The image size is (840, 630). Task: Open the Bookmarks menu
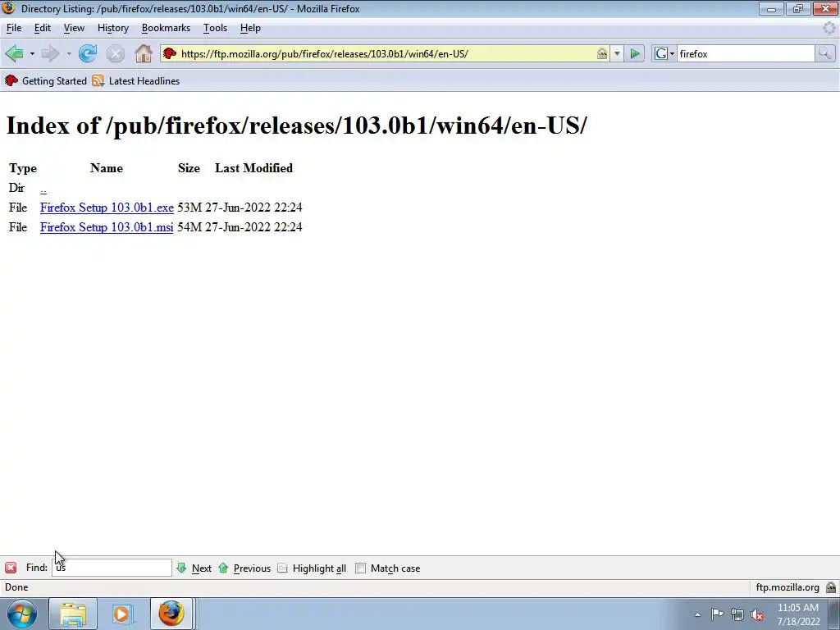tap(166, 28)
